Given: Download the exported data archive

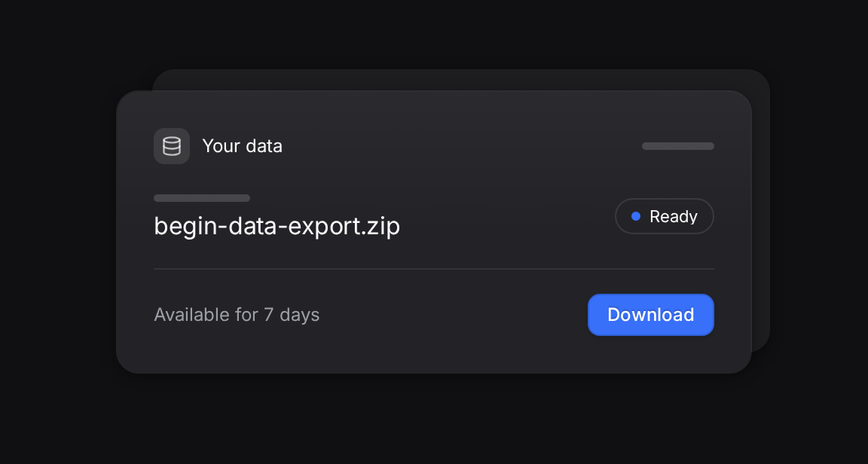Looking at the screenshot, I should [x=651, y=315].
